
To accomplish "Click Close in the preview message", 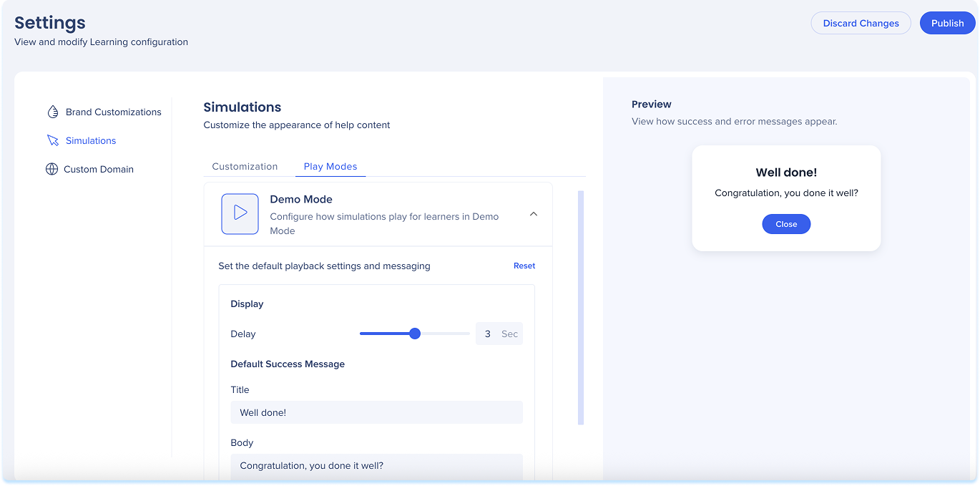I will click(x=785, y=224).
